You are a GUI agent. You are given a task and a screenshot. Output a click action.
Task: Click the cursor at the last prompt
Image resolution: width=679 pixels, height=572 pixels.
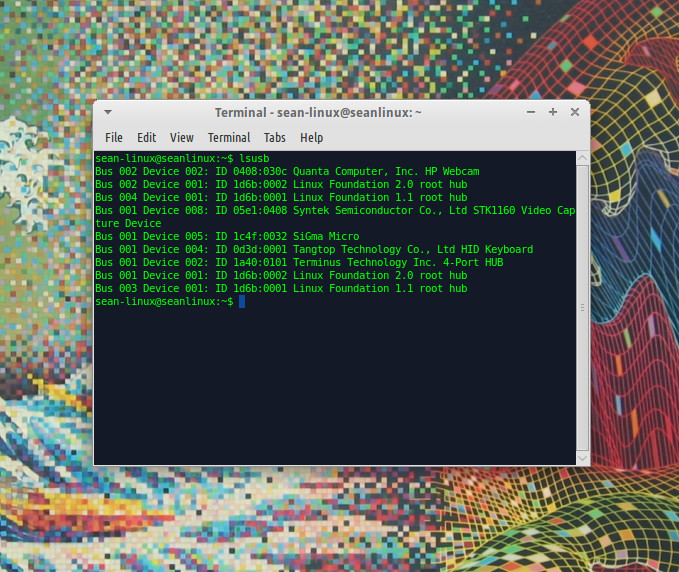(242, 301)
